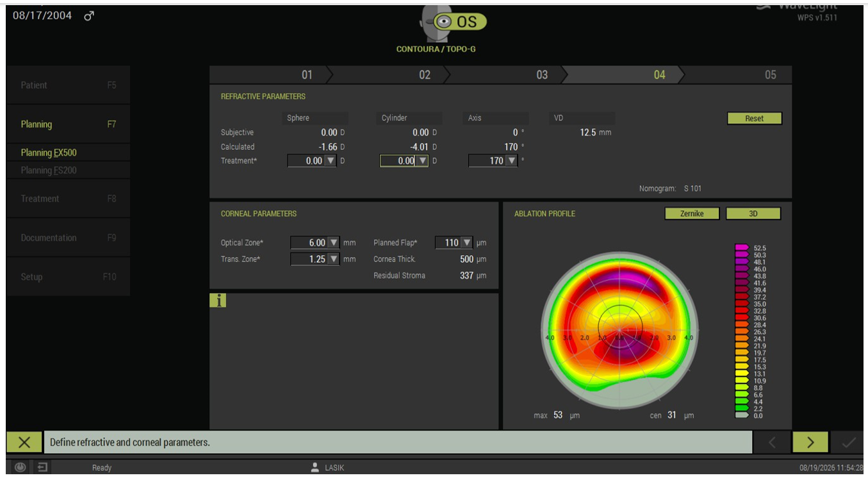Open the Treatment F8 menu item
This screenshot has width=868, height=480.
point(68,199)
